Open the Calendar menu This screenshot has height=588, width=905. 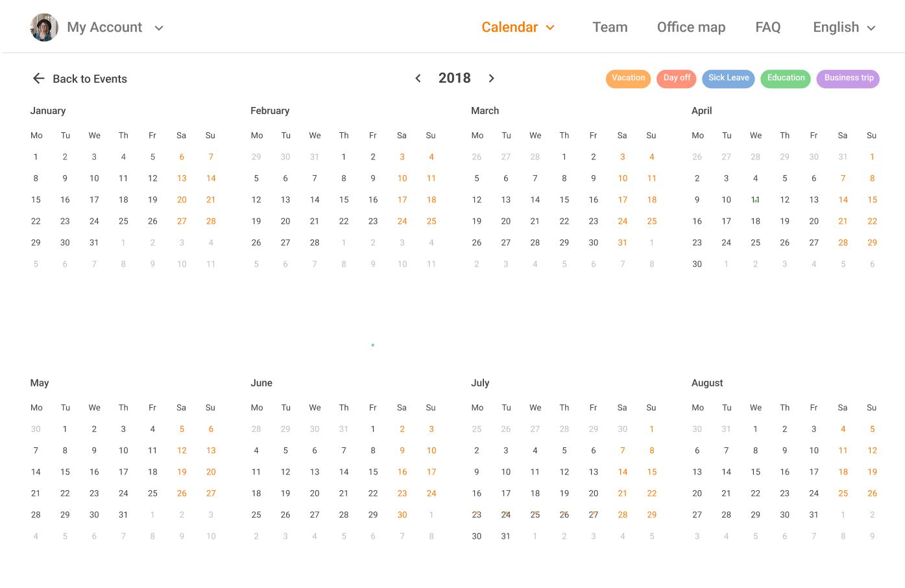(x=509, y=27)
